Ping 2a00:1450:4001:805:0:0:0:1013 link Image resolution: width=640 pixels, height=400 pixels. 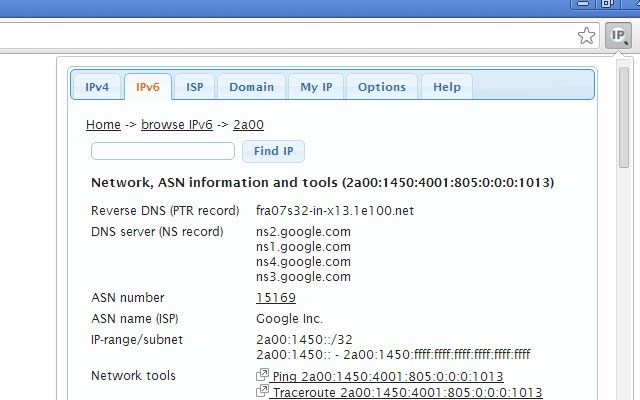pos(388,376)
